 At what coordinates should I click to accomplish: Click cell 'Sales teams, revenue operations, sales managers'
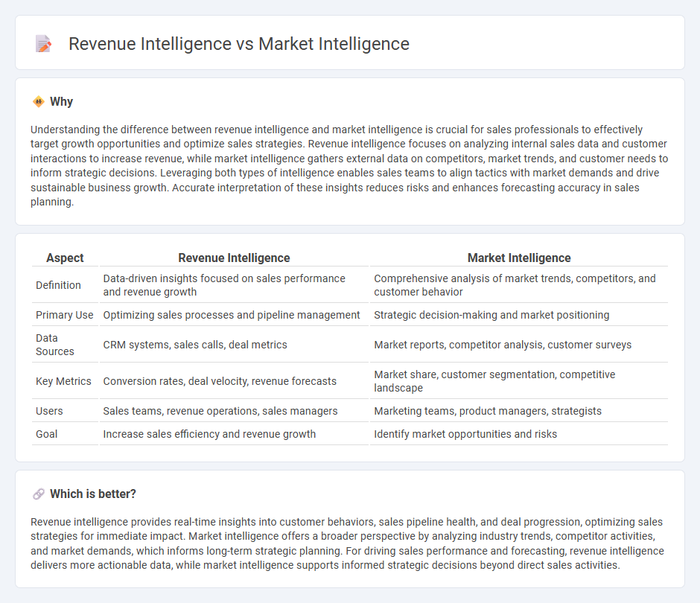pos(234,411)
